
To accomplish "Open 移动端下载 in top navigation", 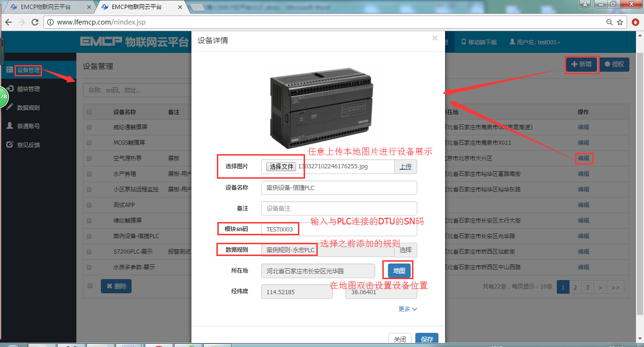I will (479, 42).
